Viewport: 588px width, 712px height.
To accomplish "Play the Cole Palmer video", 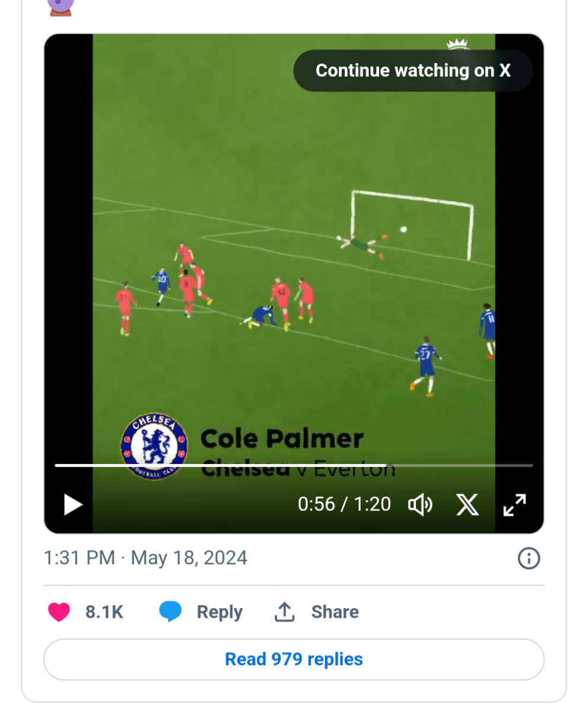I will click(x=73, y=504).
